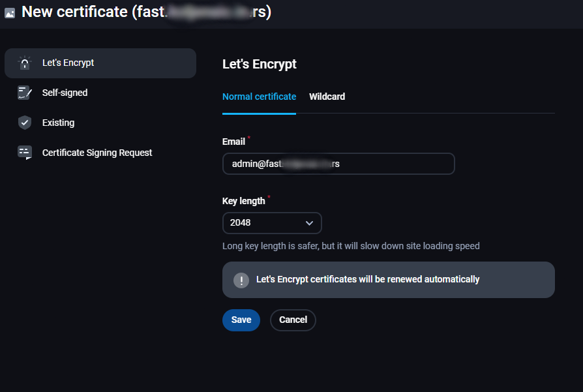This screenshot has width=583, height=392.
Task: Click the exclamation info icon in renewal notice
Action: tap(241, 280)
